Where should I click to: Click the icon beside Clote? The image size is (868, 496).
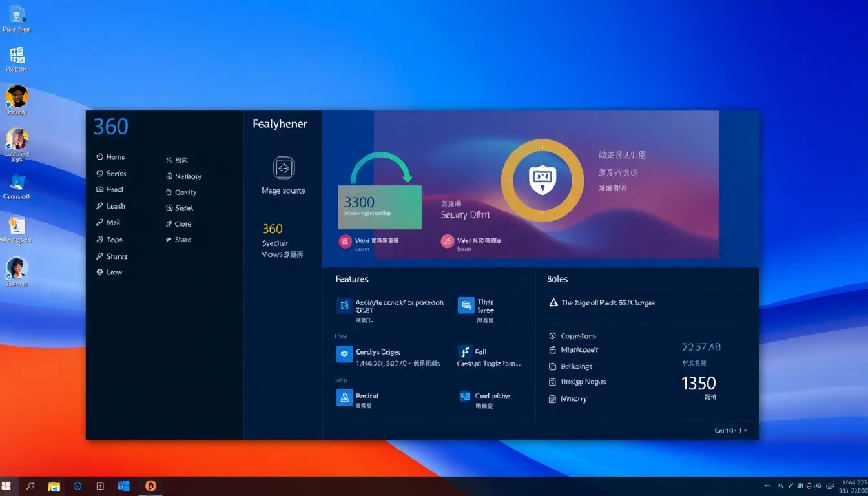point(169,224)
